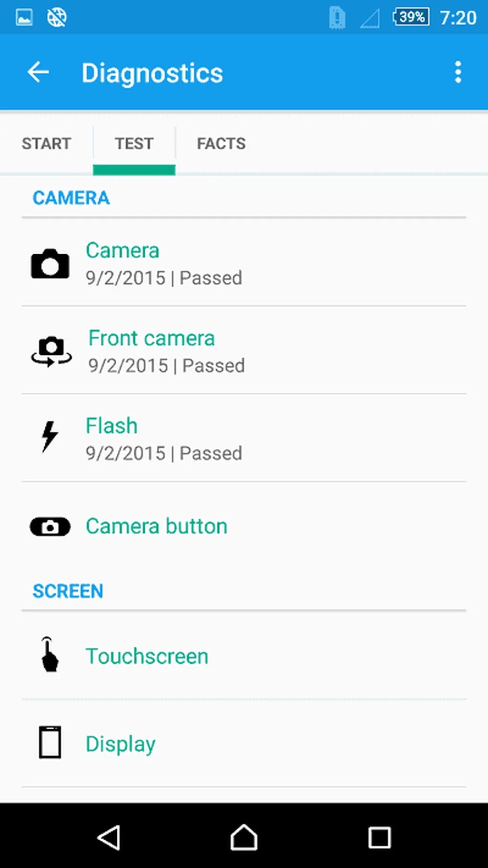Begin the Touchscreen test
488x868 pixels.
147,656
